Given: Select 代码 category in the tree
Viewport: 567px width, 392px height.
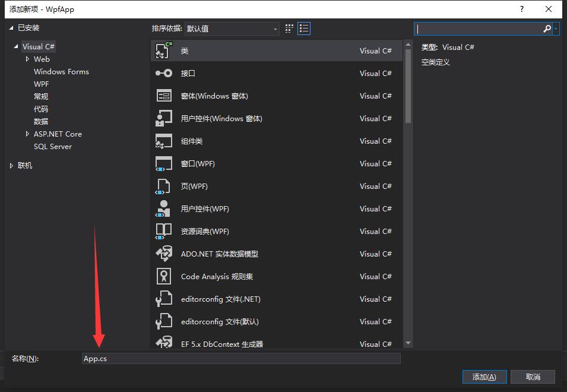Looking at the screenshot, I should [41, 109].
